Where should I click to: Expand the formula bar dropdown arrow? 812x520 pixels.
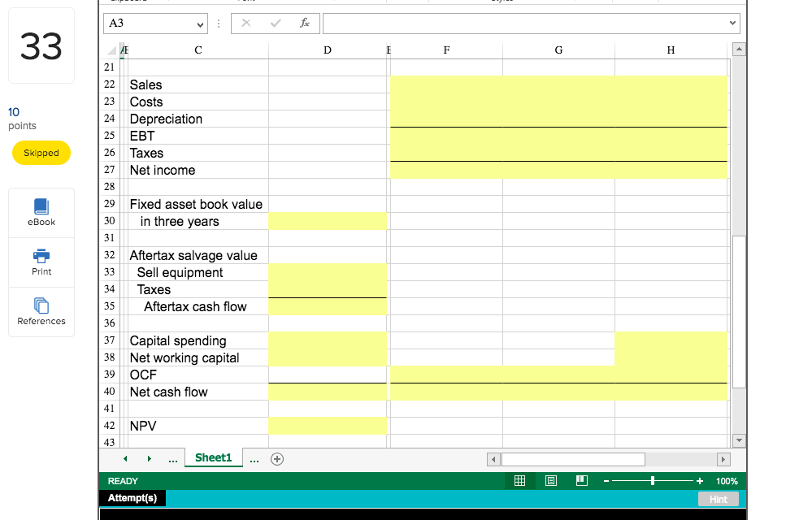(731, 23)
